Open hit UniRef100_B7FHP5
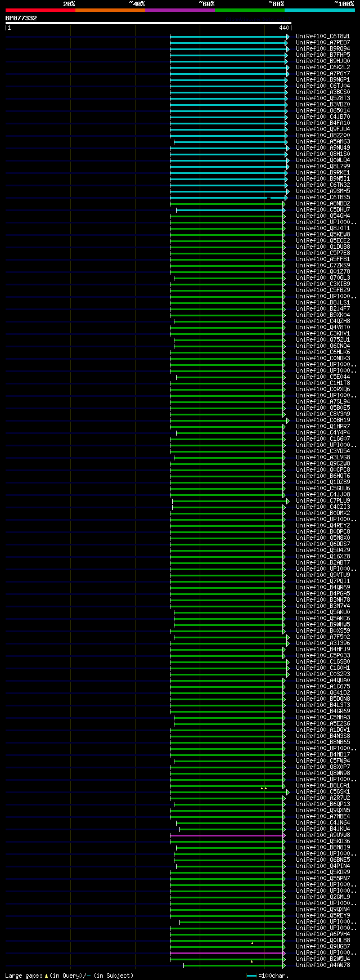The image size is (360, 980). pos(323,55)
